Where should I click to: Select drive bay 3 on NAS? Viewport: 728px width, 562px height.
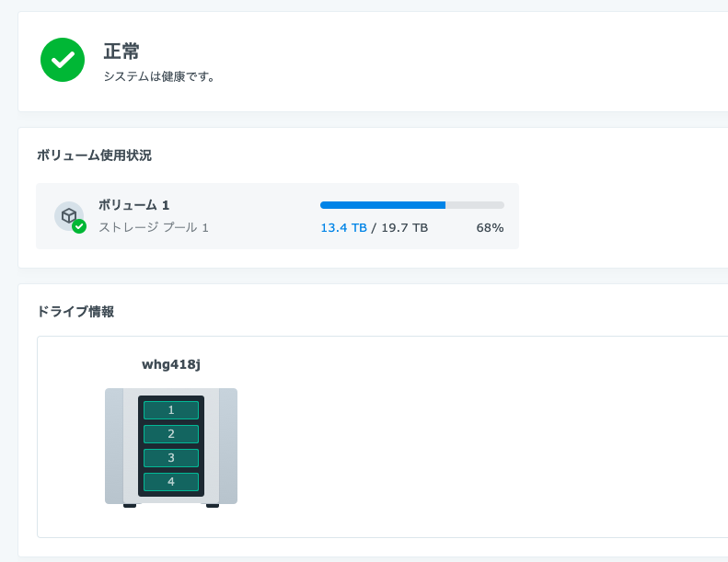click(171, 458)
